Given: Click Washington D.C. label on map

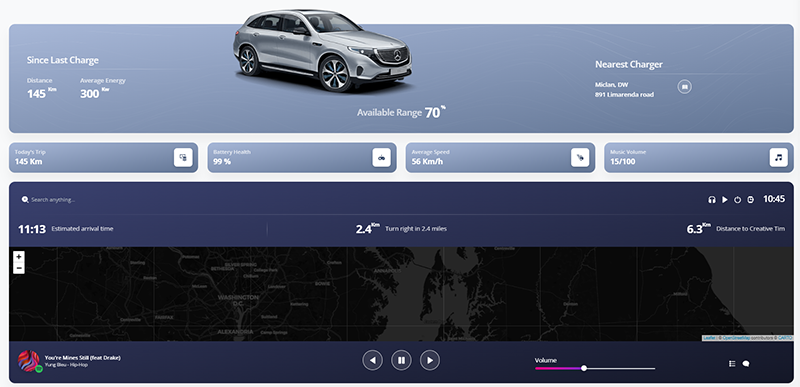Looking at the screenshot, I should tap(238, 300).
